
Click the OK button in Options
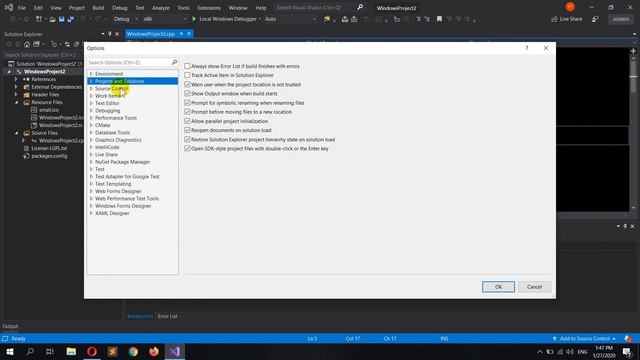(498, 287)
